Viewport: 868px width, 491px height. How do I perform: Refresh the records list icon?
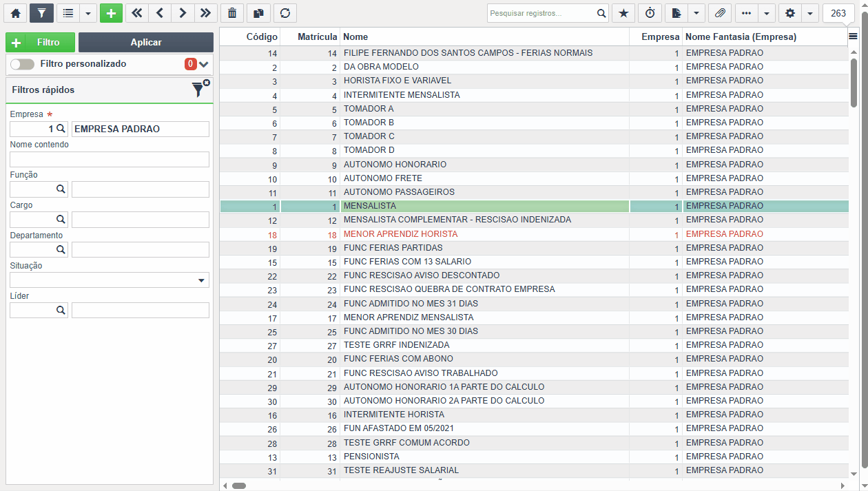[285, 13]
